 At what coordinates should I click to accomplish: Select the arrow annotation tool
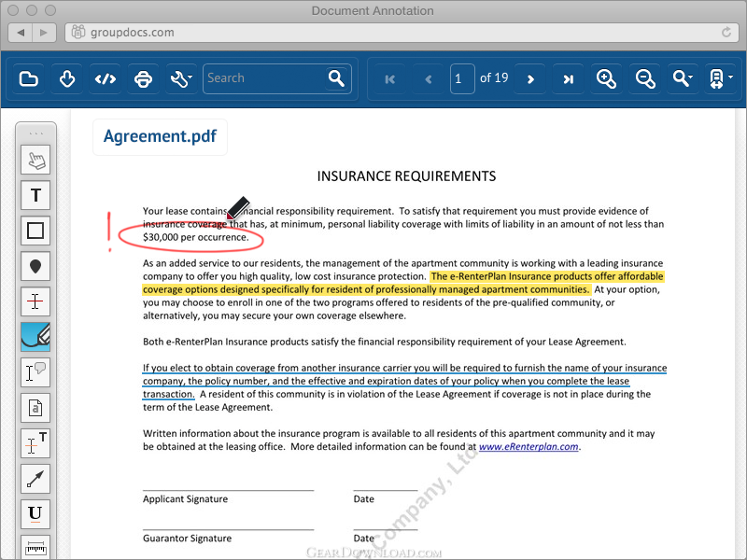pyautogui.click(x=35, y=479)
